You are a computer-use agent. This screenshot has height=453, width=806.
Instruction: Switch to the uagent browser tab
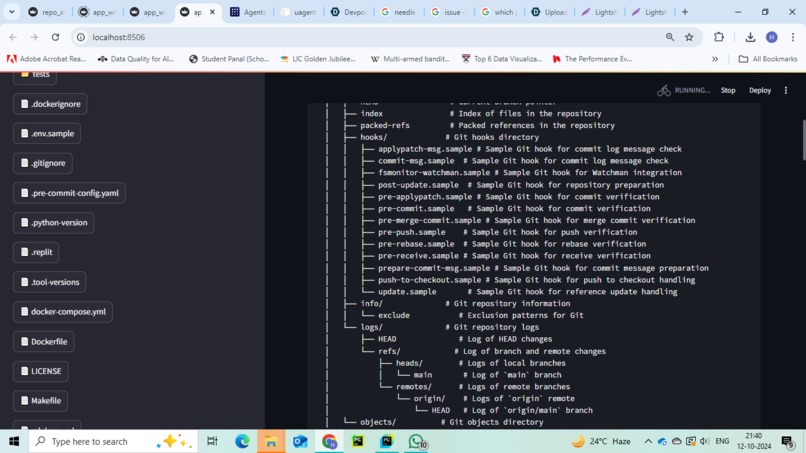[298, 12]
